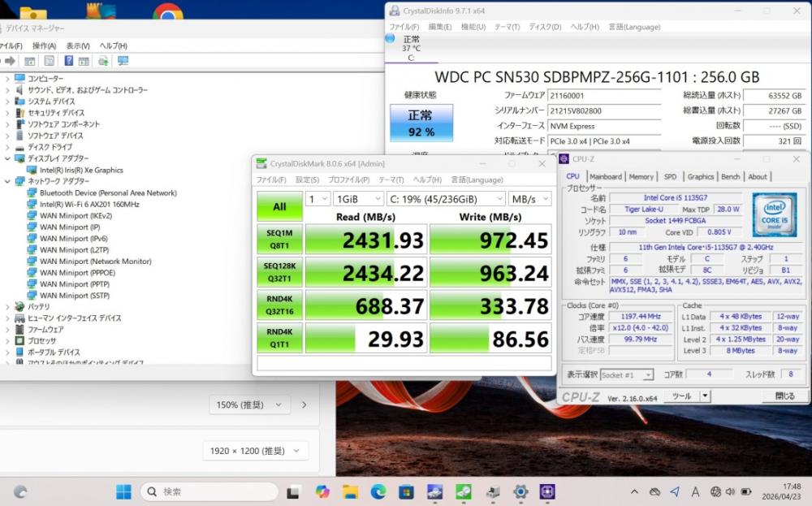Expand the プロセッサ node in Device Manager
The image size is (812, 506).
[x=7, y=341]
